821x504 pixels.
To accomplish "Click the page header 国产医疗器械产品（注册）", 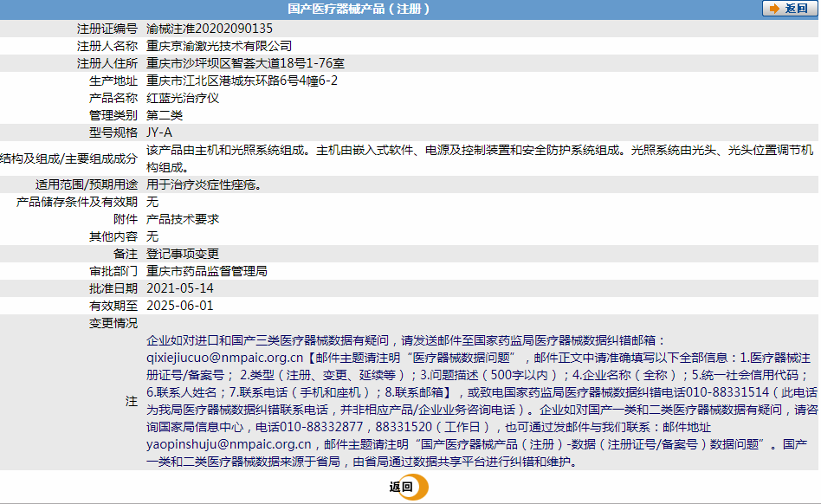I will click(x=359, y=9).
